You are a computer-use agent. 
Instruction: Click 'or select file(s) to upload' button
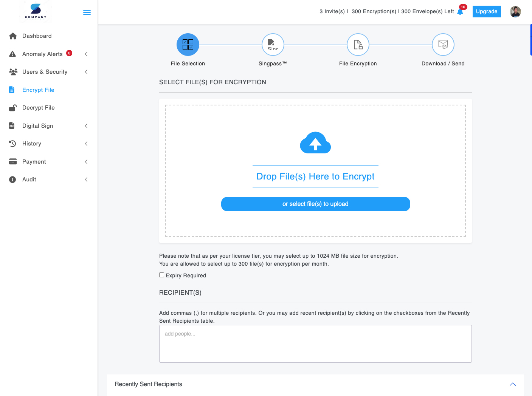point(315,204)
